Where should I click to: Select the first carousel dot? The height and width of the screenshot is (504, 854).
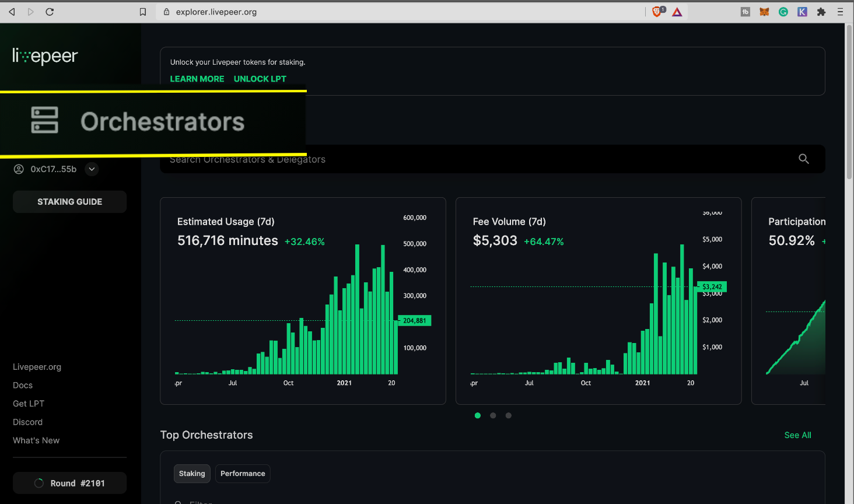[478, 415]
